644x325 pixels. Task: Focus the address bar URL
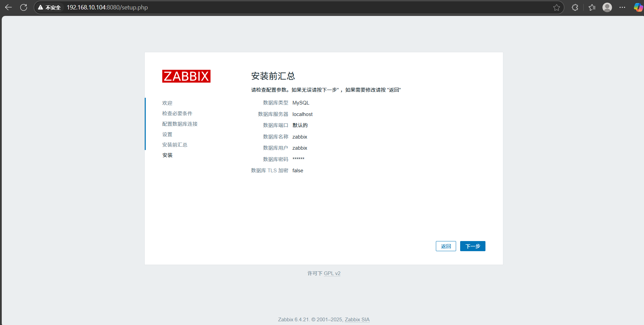click(107, 7)
